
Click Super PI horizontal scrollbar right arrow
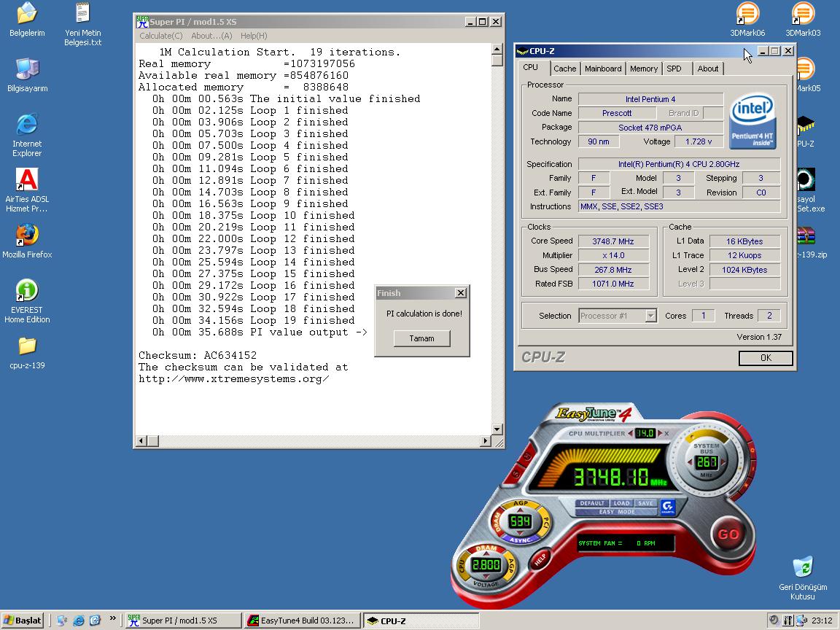(x=486, y=441)
